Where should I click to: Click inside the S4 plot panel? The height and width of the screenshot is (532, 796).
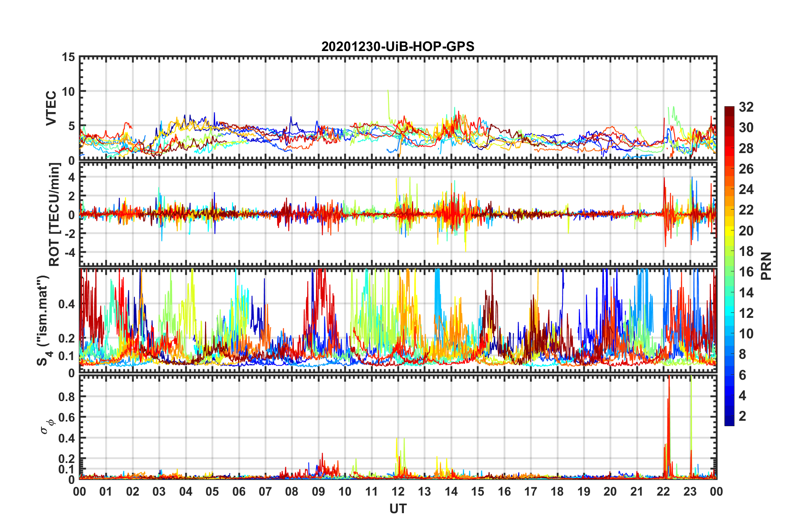(398, 320)
